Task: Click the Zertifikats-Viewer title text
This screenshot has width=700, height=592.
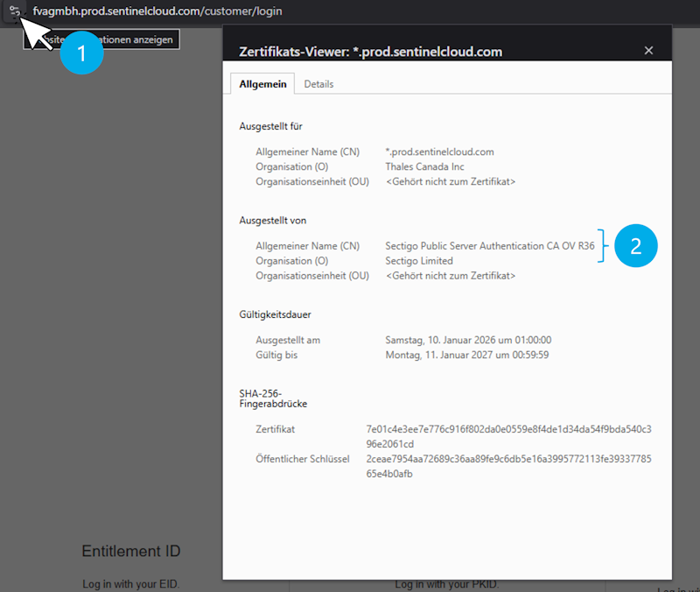Action: [370, 52]
